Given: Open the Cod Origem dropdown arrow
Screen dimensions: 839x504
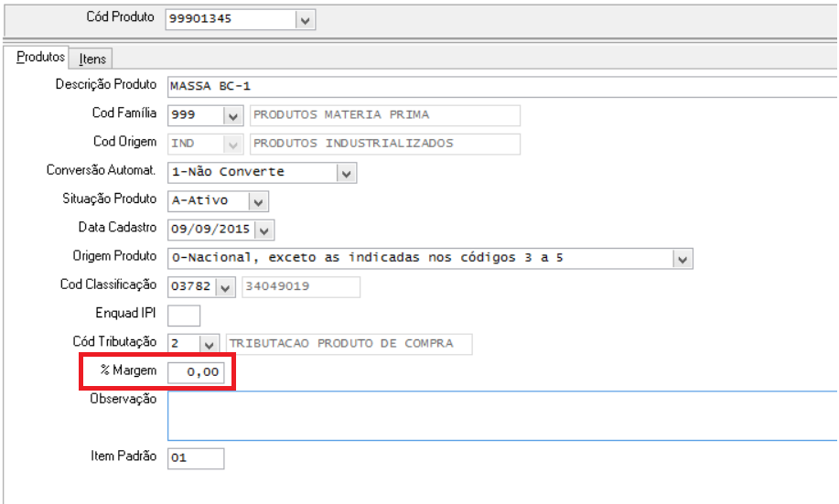Looking at the screenshot, I should click(x=233, y=144).
